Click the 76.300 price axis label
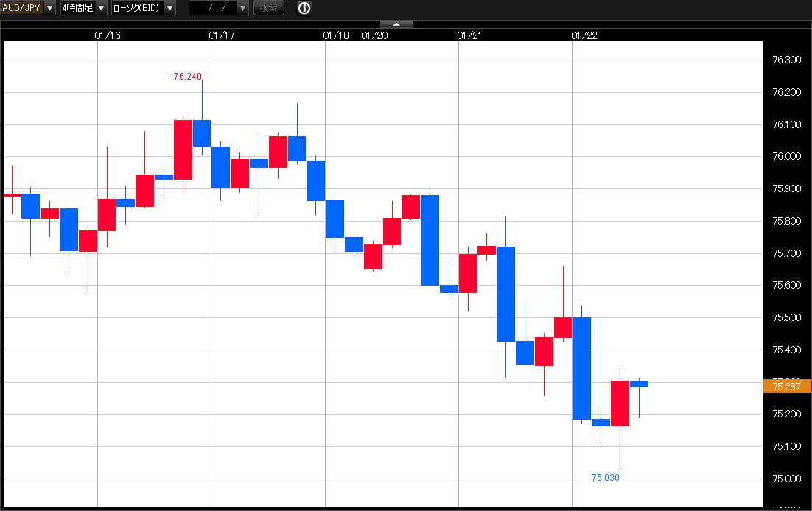The width and height of the screenshot is (812, 511). tap(787, 60)
